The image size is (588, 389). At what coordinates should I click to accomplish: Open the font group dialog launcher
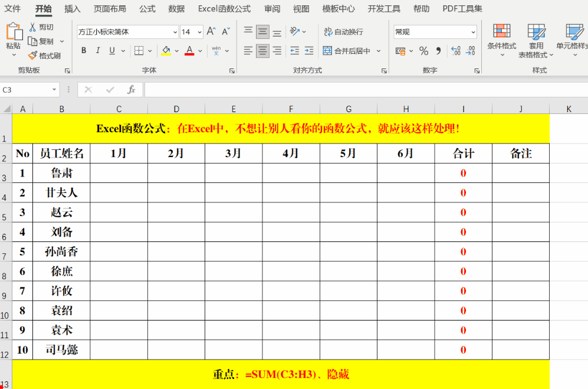click(x=232, y=71)
